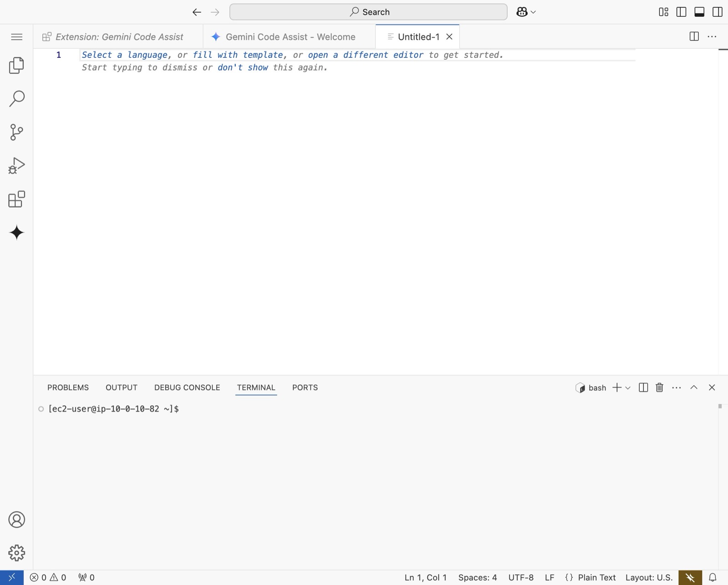728x585 pixels.
Task: Click 'fill with template' link
Action: pyautogui.click(x=238, y=55)
